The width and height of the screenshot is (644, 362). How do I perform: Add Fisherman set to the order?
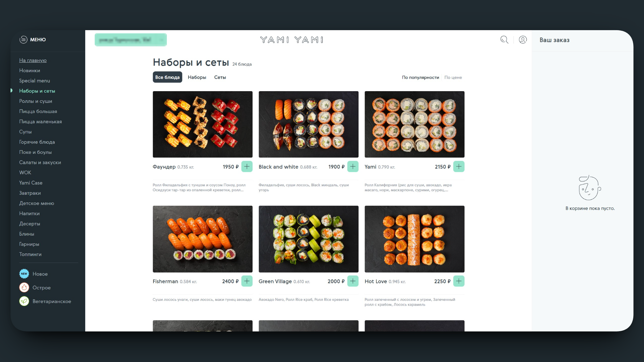click(247, 281)
